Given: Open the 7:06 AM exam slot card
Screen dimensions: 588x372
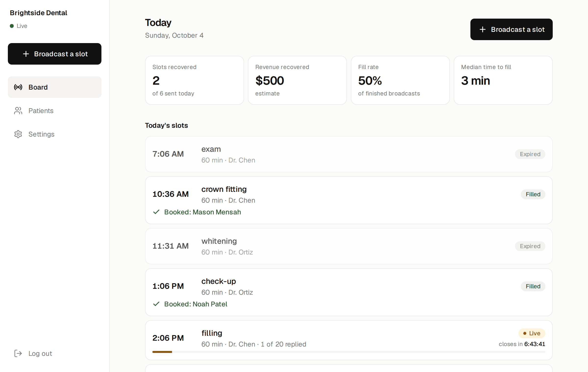Looking at the screenshot, I should click(349, 154).
